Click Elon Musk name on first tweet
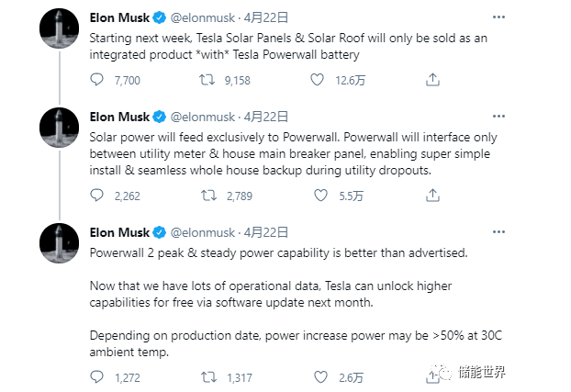 (x=119, y=17)
